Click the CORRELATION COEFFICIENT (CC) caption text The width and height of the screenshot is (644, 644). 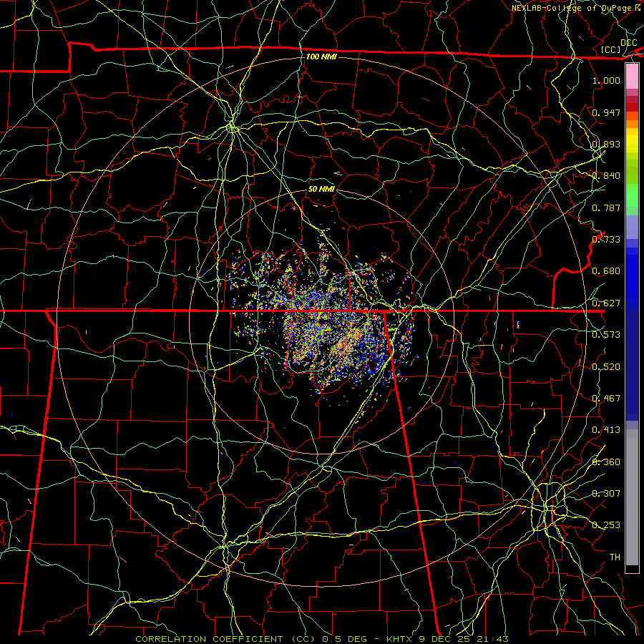pyautogui.click(x=226, y=639)
